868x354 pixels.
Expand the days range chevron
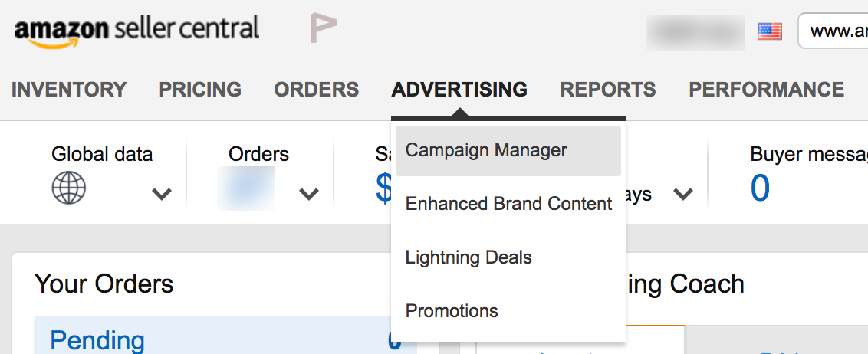pos(683,194)
